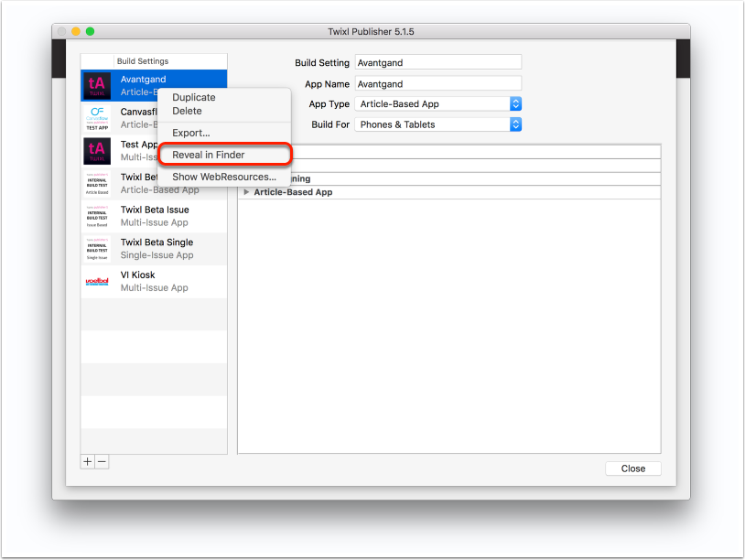Viewport: 745px width, 560px height.
Task: Click the Close button
Action: point(632,468)
